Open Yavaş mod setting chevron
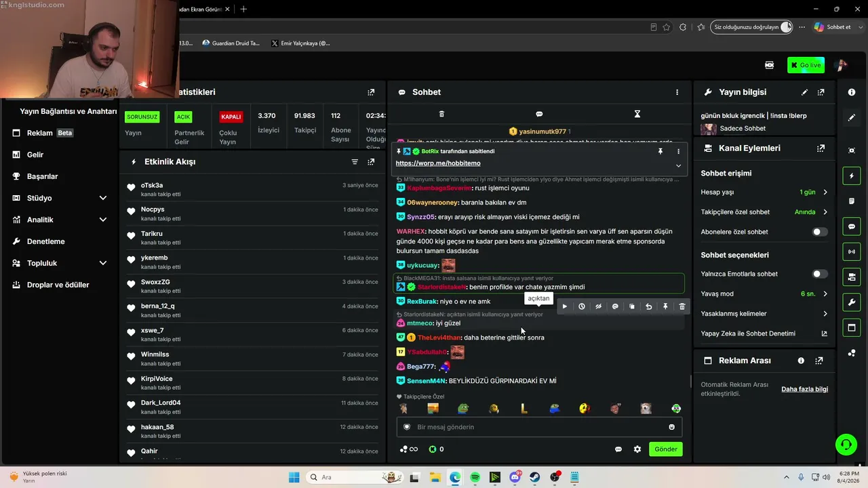 point(825,294)
